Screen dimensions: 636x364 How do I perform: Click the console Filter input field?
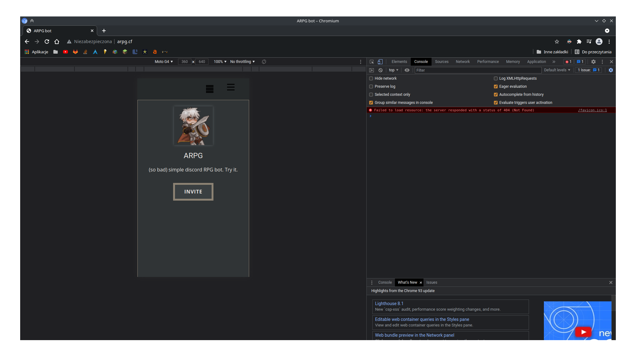478,70
